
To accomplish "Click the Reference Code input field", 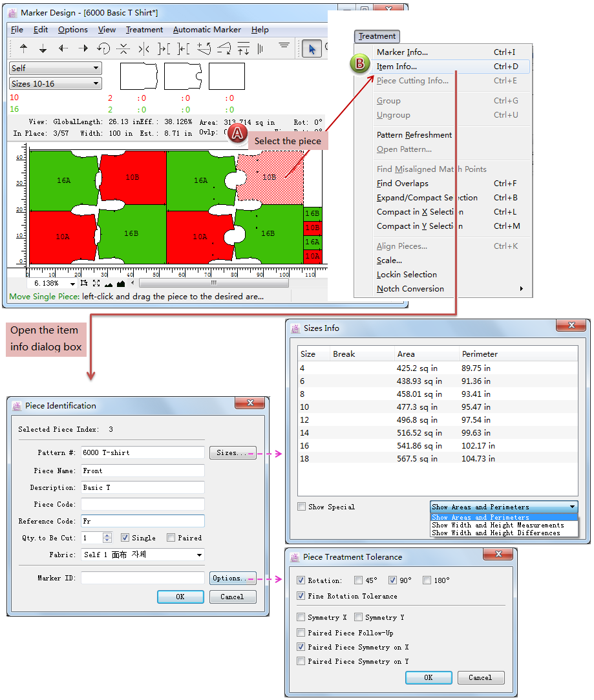I will click(x=142, y=521).
